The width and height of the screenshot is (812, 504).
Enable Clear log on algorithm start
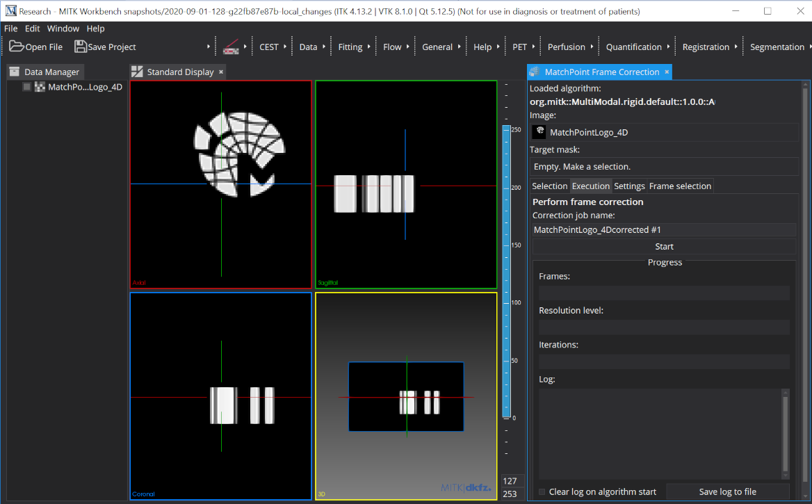pyautogui.click(x=542, y=491)
